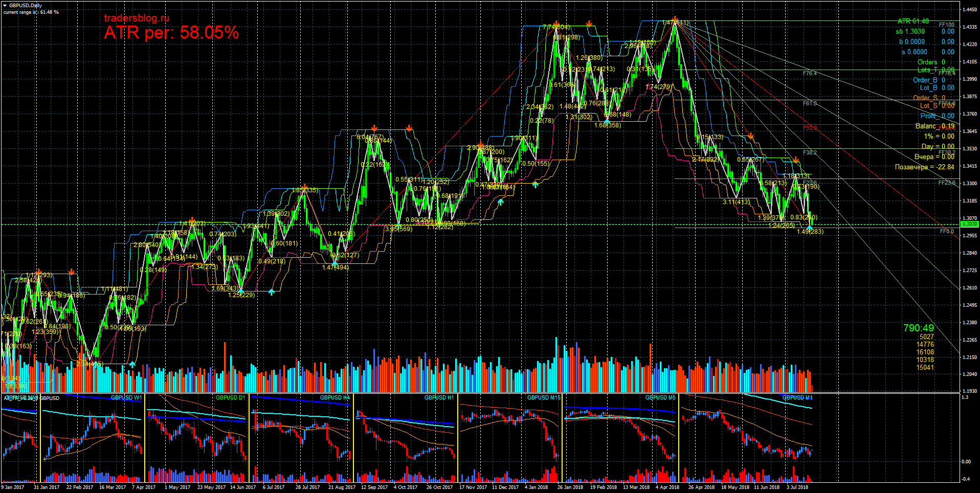
Task: Click the zigzag label 0.49(218)
Action: pyautogui.click(x=272, y=261)
